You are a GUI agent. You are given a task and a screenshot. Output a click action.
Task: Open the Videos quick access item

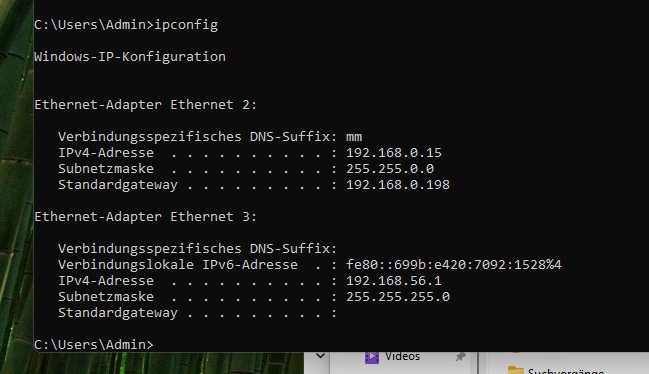pos(402,356)
